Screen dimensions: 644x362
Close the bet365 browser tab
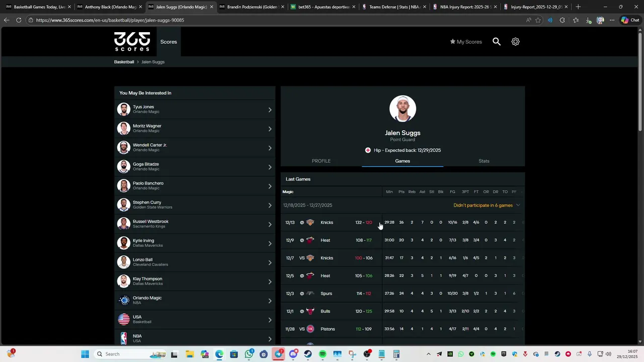354,7
